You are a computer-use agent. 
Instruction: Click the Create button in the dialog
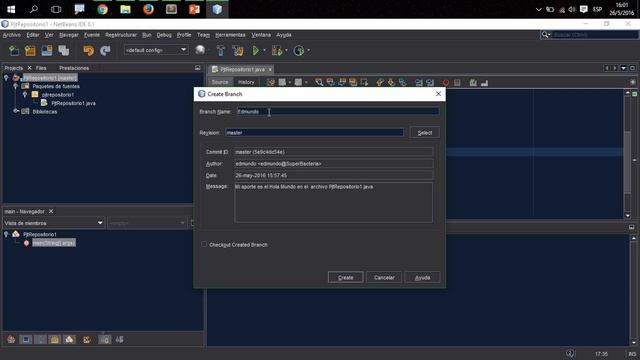346,278
